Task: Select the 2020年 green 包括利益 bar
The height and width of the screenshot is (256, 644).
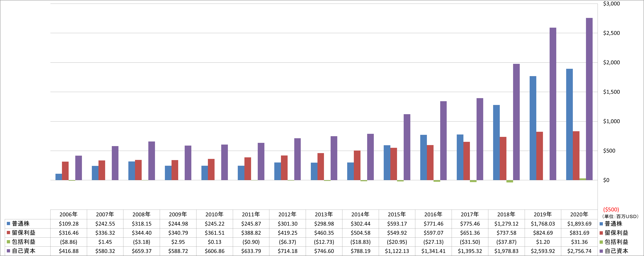Action: tap(583, 179)
